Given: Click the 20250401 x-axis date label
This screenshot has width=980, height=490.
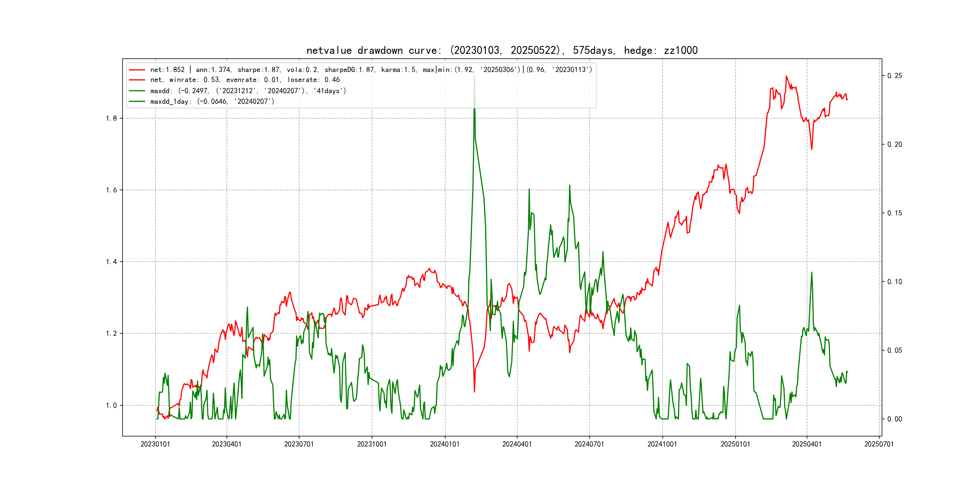Looking at the screenshot, I should pos(806,444).
